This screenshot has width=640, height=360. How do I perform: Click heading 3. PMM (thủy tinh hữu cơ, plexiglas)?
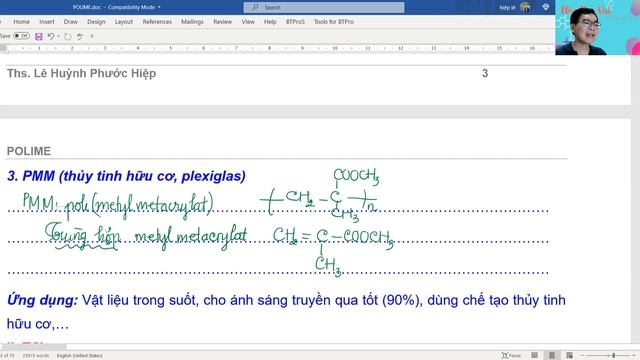pyautogui.click(x=126, y=176)
